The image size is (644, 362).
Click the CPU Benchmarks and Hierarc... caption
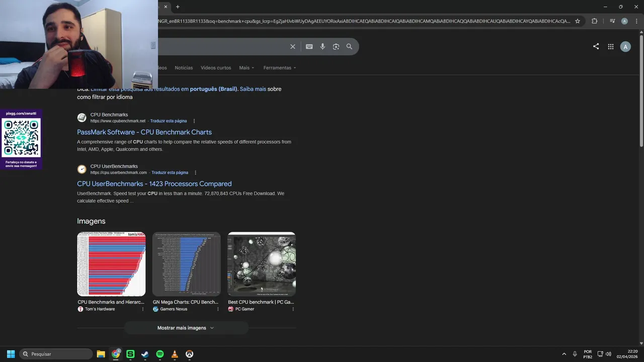tap(111, 302)
